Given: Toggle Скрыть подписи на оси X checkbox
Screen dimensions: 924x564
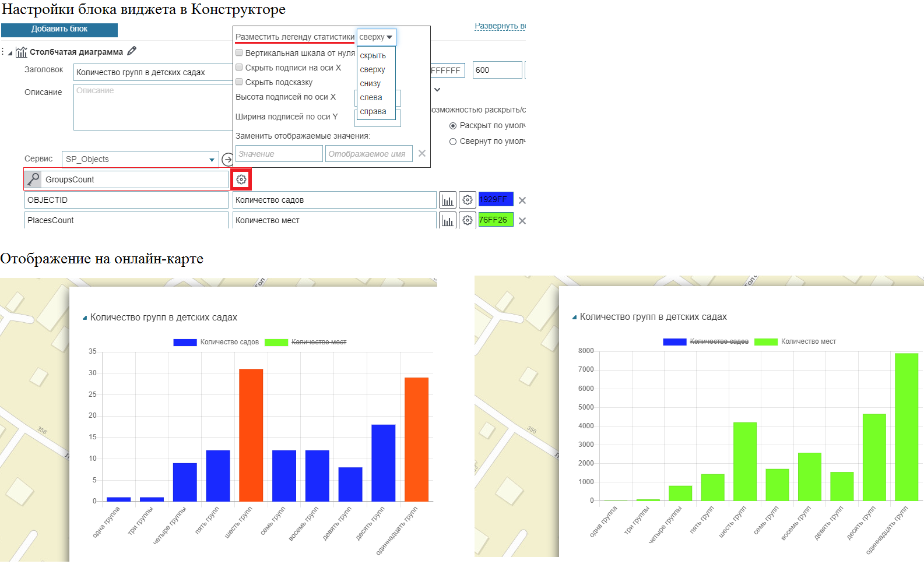Looking at the screenshot, I should point(239,68).
